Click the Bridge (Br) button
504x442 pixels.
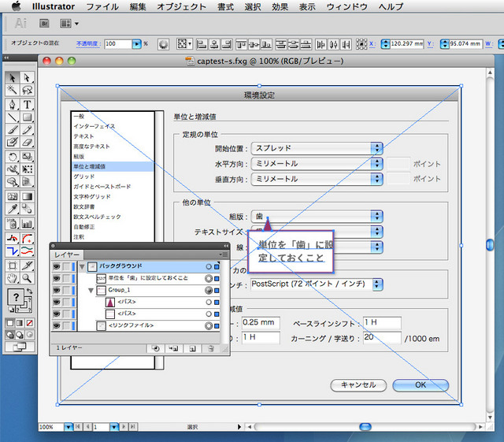[44, 24]
